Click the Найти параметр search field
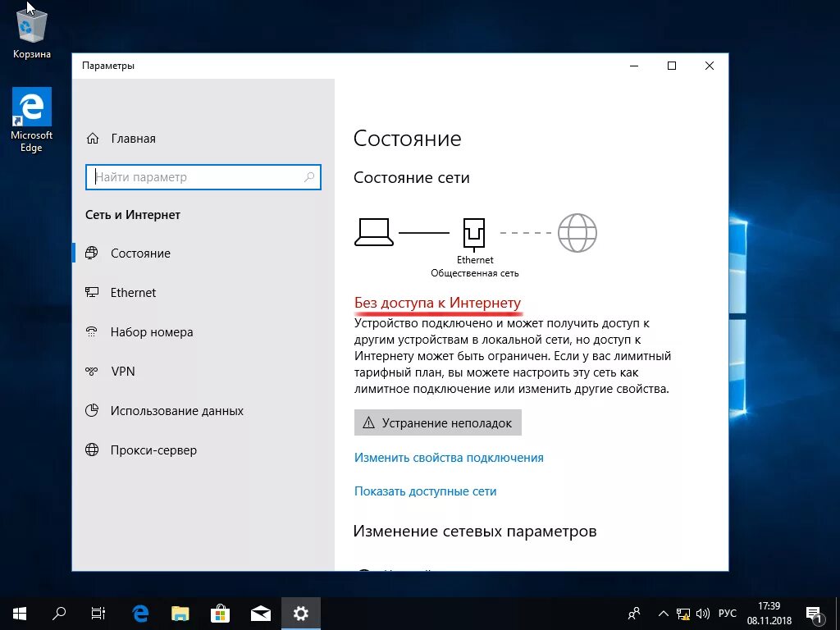Image resolution: width=840 pixels, height=630 pixels. (203, 177)
